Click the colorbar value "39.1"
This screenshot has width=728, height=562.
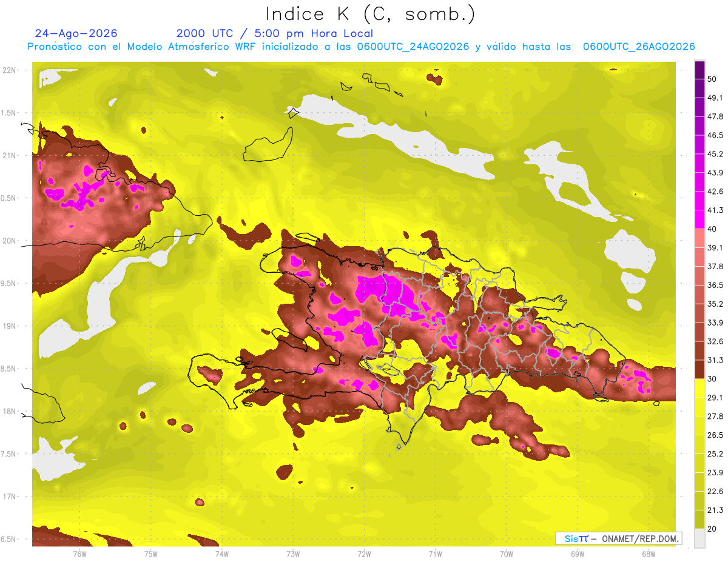tap(715, 247)
